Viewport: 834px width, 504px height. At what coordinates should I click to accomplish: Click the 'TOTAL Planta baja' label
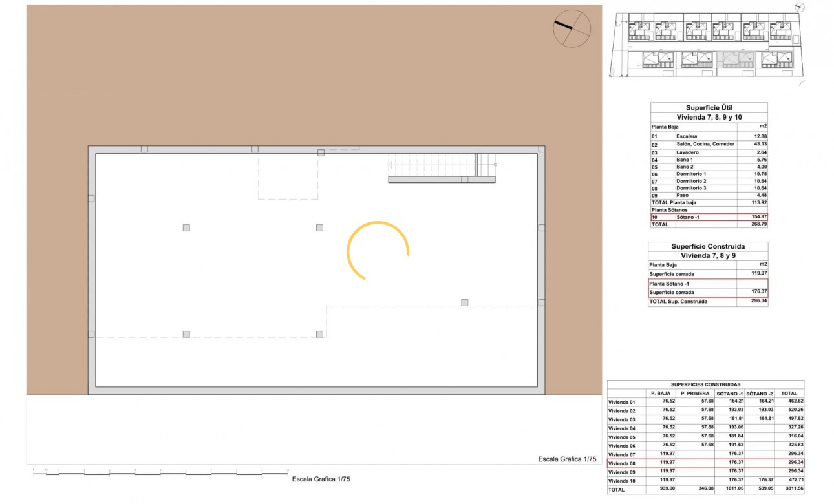point(674,203)
